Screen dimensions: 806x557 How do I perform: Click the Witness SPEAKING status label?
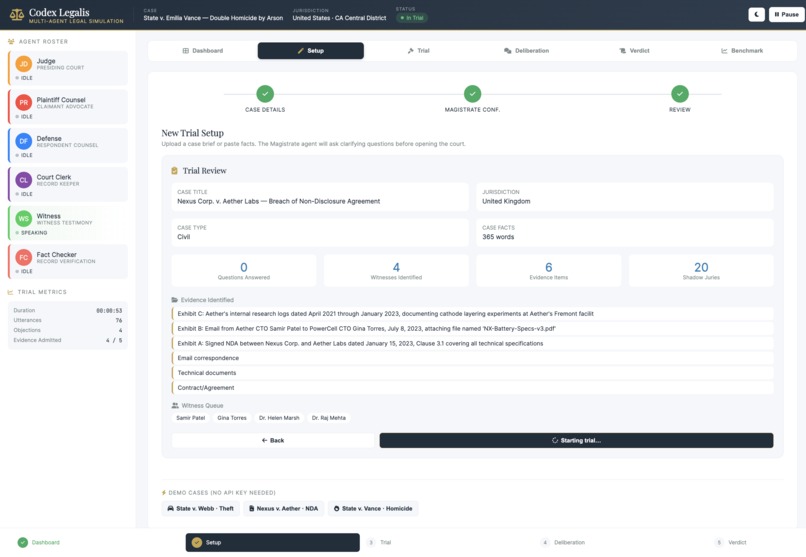pyautogui.click(x=34, y=233)
